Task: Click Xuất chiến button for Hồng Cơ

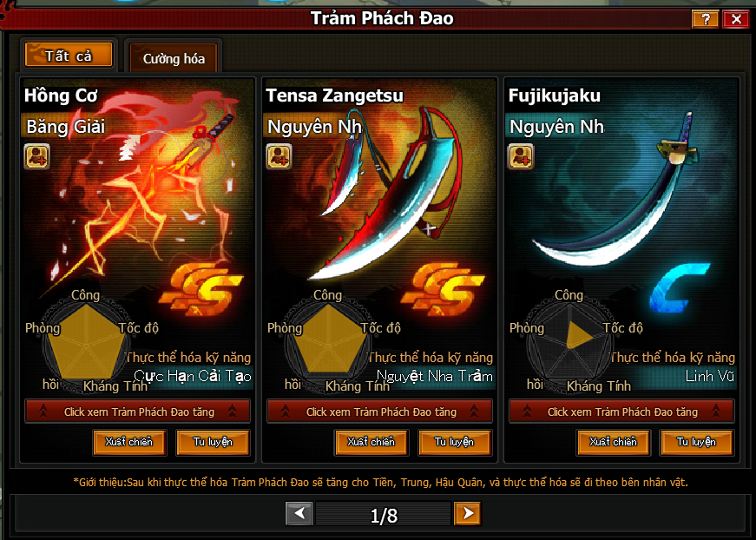Action: 129,442
